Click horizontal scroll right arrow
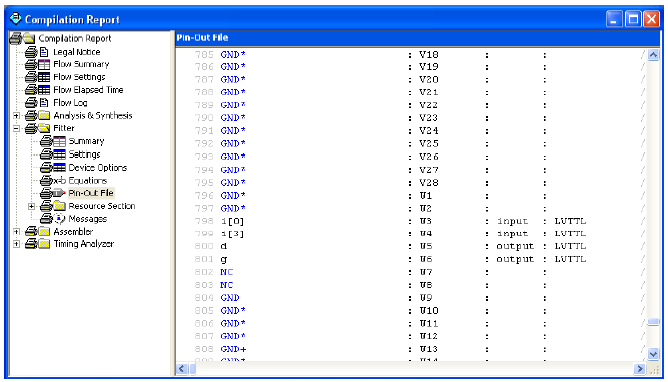The height and width of the screenshot is (382, 668). tap(639, 368)
